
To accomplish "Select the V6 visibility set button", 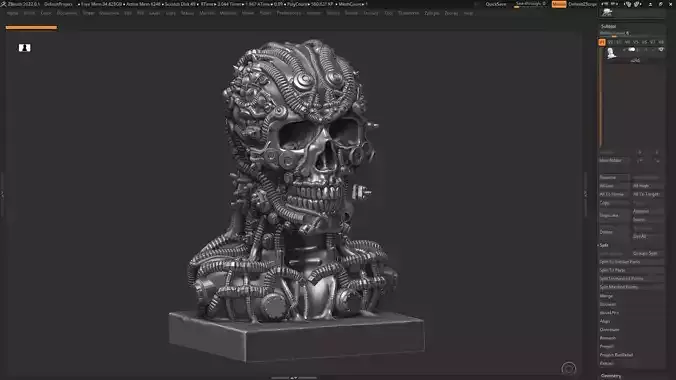I will [x=644, y=42].
